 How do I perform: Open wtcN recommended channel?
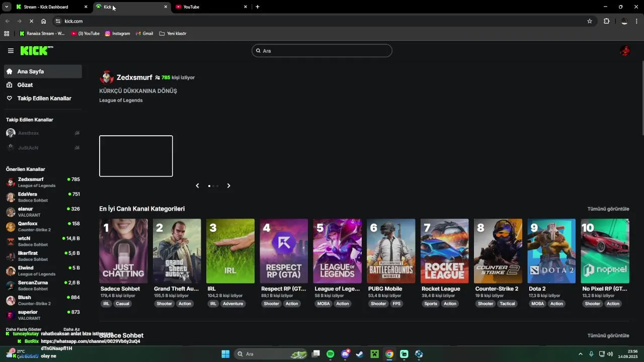(x=43, y=241)
